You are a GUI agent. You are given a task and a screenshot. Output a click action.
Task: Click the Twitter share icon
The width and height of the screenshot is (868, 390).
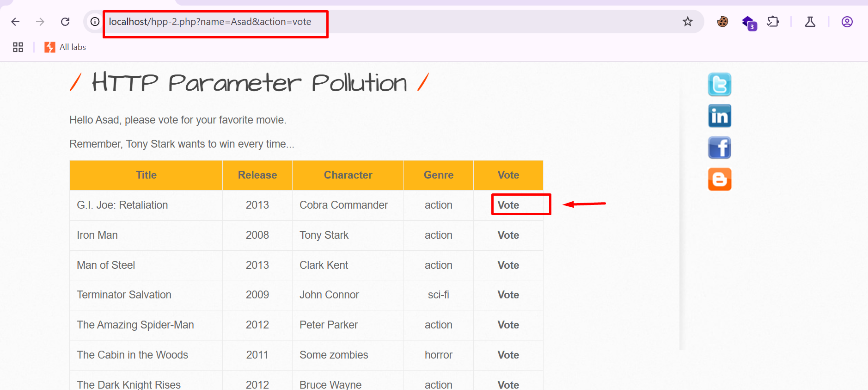coord(719,85)
